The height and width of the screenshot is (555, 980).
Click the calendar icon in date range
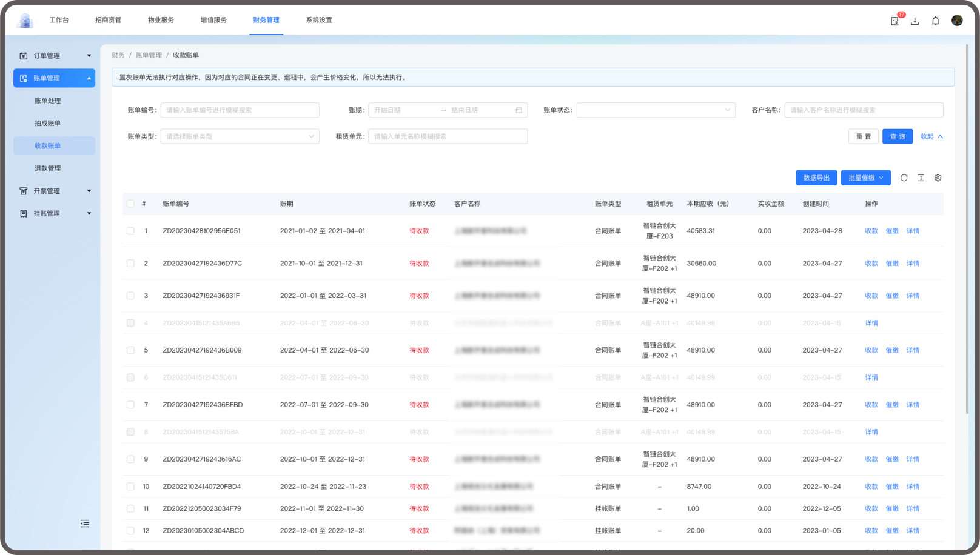pyautogui.click(x=519, y=110)
